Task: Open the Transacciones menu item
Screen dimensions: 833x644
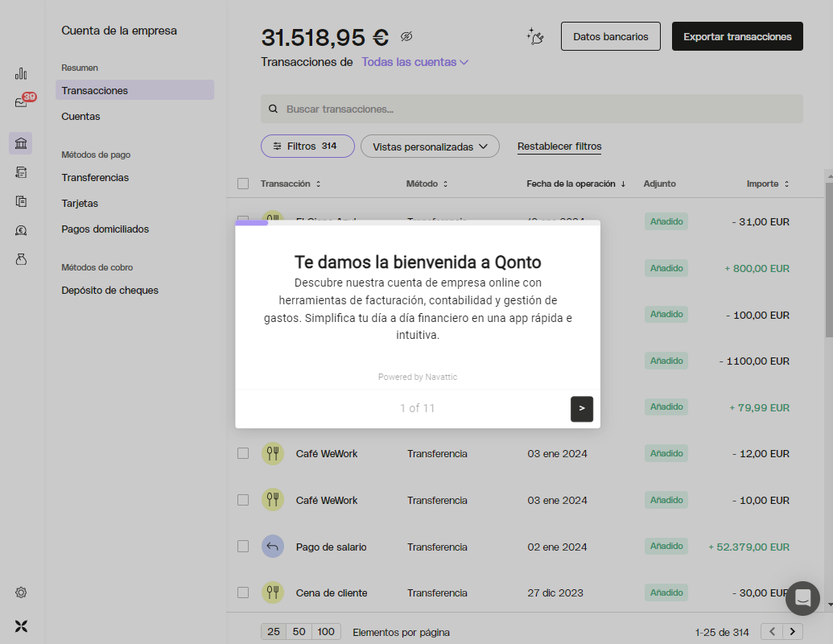Action: (x=135, y=90)
